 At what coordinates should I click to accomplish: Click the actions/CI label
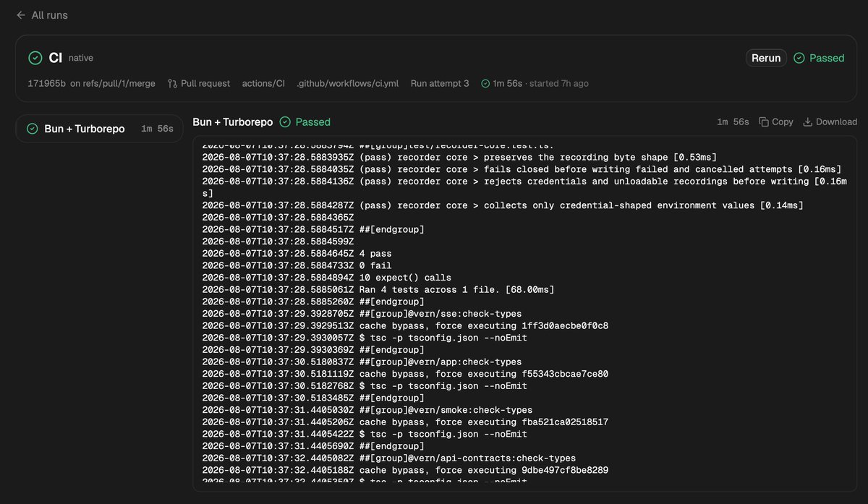point(263,83)
